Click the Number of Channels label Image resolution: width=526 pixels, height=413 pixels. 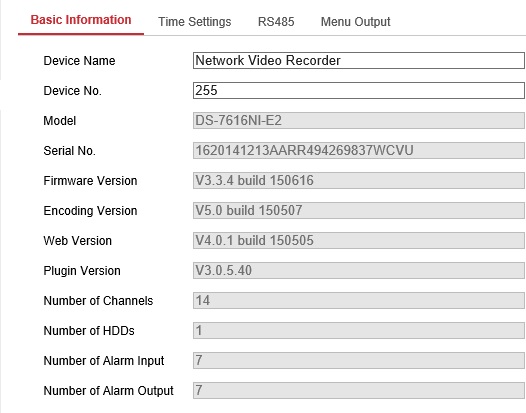(x=98, y=301)
